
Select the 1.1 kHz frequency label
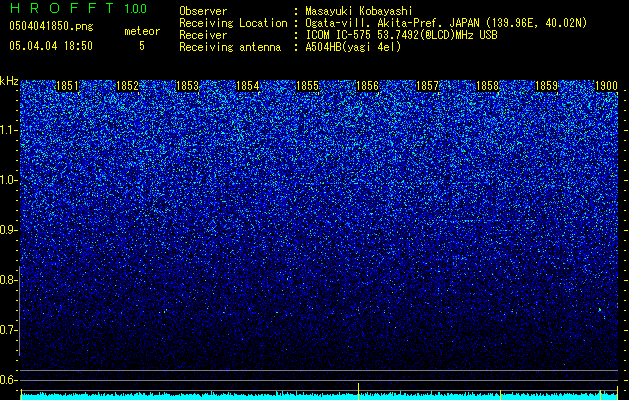pos(8,130)
